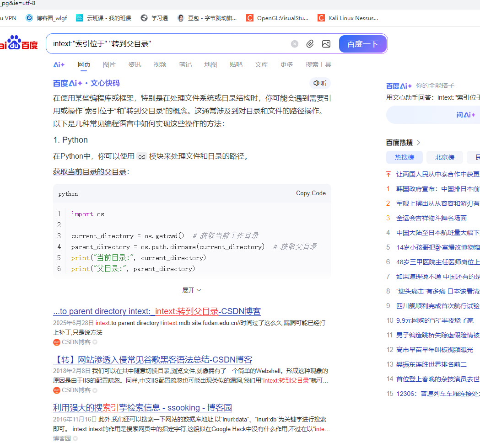The height and width of the screenshot is (448, 480).
Task: Click the 百度一下 search button
Action: (x=362, y=44)
